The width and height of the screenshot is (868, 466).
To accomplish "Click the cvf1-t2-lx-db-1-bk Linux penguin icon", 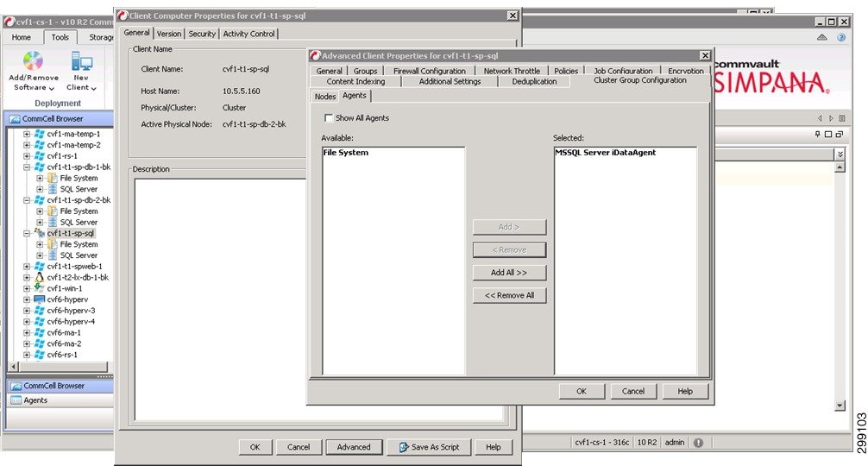I will [x=40, y=277].
